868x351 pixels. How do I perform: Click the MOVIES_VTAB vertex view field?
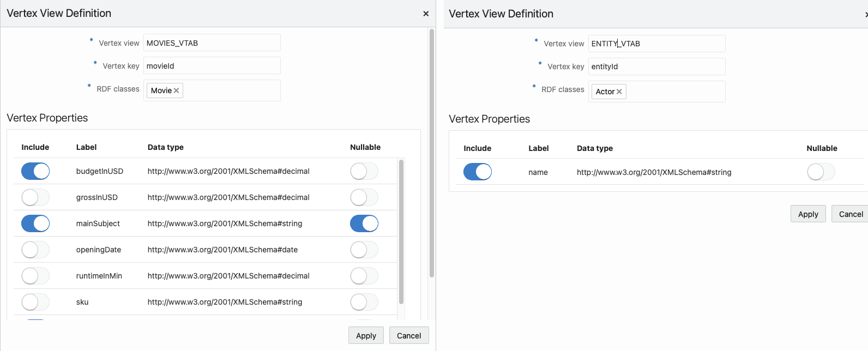pos(212,43)
